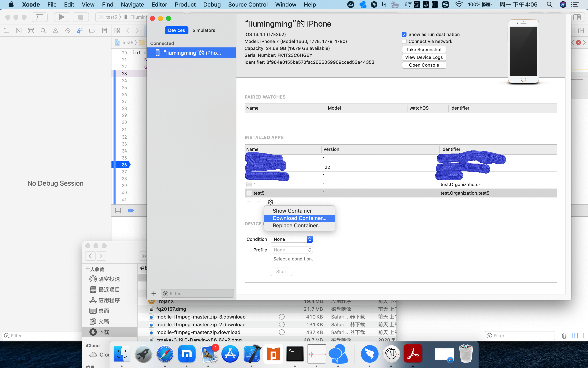Toggle breakpoints activation icon in debug bar
This screenshot has width=588, height=368.
click(x=131, y=211)
